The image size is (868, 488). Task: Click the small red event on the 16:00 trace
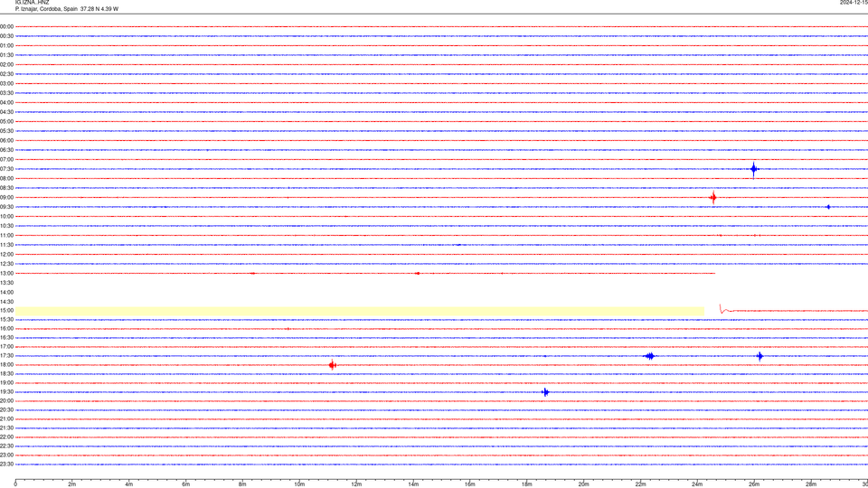[x=288, y=329]
